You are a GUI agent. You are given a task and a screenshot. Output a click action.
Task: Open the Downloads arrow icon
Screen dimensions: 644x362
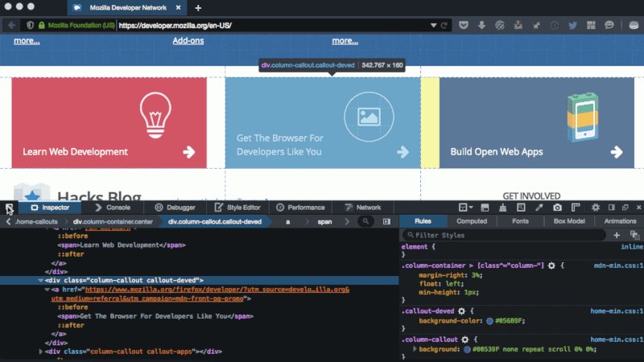point(481,26)
